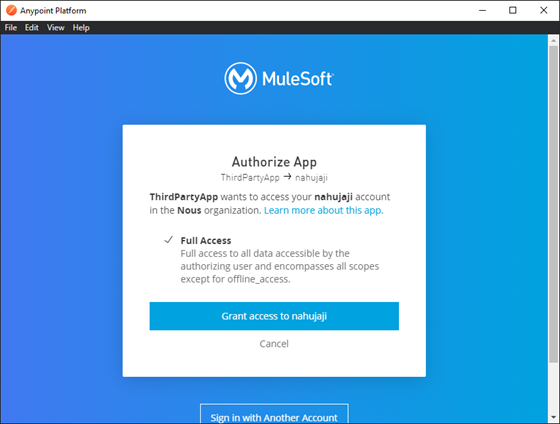560x424 pixels.
Task: Click the vertical scrollbar thumb
Action: [x=553, y=204]
